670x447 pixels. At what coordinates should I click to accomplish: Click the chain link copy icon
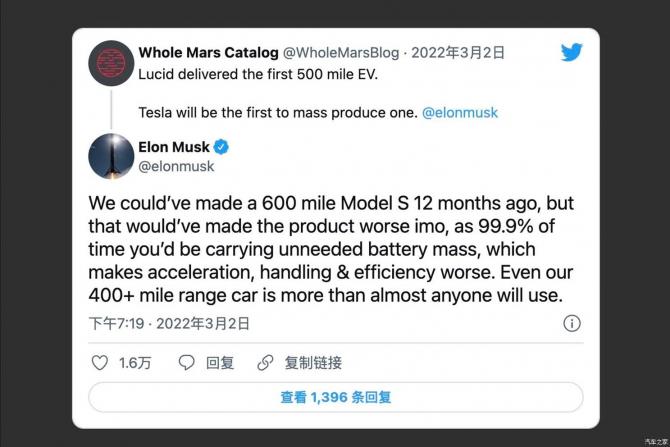265,362
